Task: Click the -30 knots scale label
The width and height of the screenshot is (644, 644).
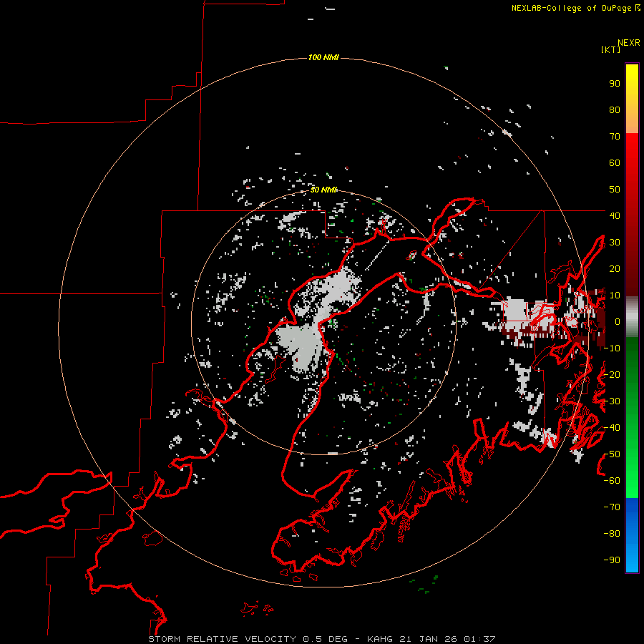Action: pyautogui.click(x=612, y=401)
